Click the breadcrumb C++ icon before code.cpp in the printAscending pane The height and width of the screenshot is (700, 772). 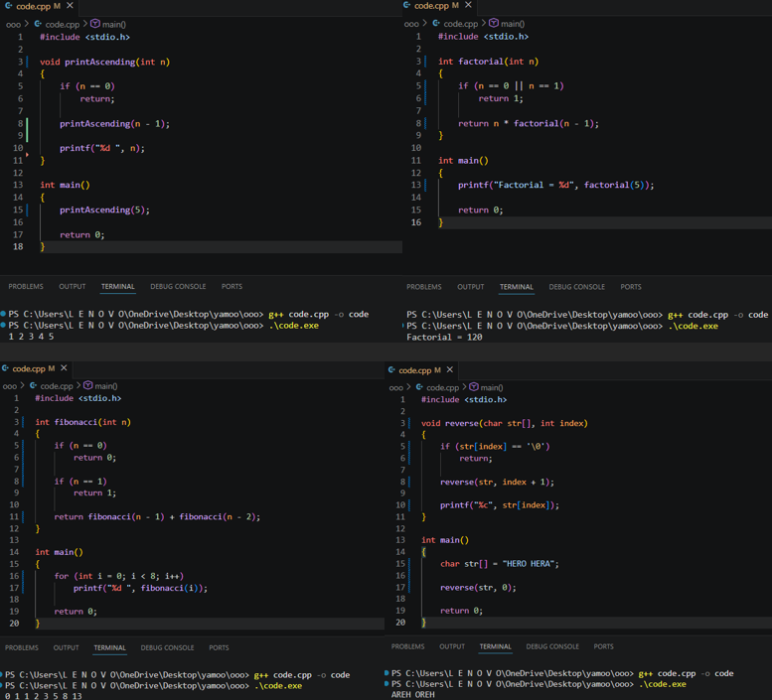tap(38, 24)
